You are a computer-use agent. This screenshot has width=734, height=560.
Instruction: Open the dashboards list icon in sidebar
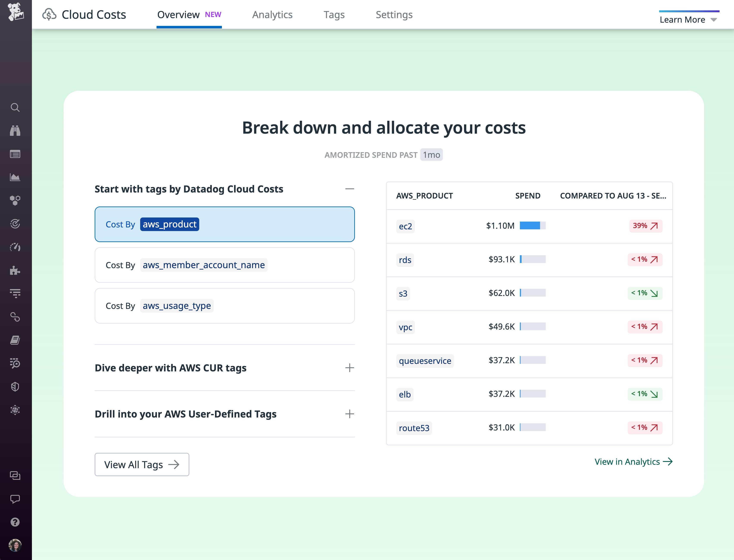coord(15,154)
